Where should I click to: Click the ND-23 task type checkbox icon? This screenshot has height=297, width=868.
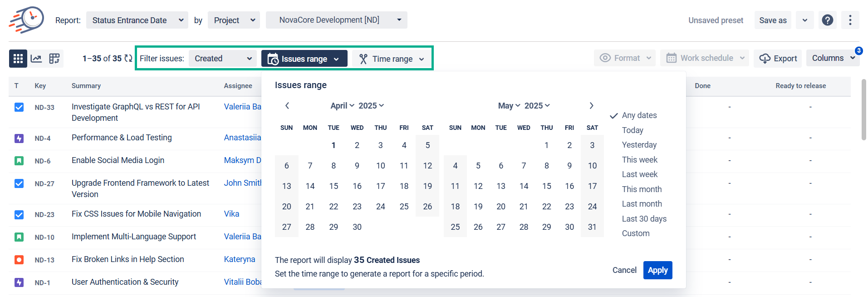tap(19, 214)
